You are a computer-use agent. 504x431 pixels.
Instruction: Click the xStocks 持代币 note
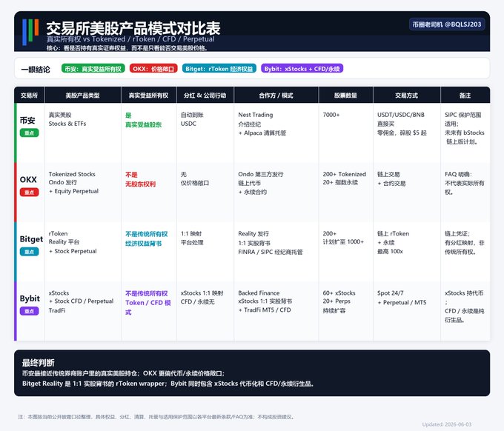pos(464,293)
